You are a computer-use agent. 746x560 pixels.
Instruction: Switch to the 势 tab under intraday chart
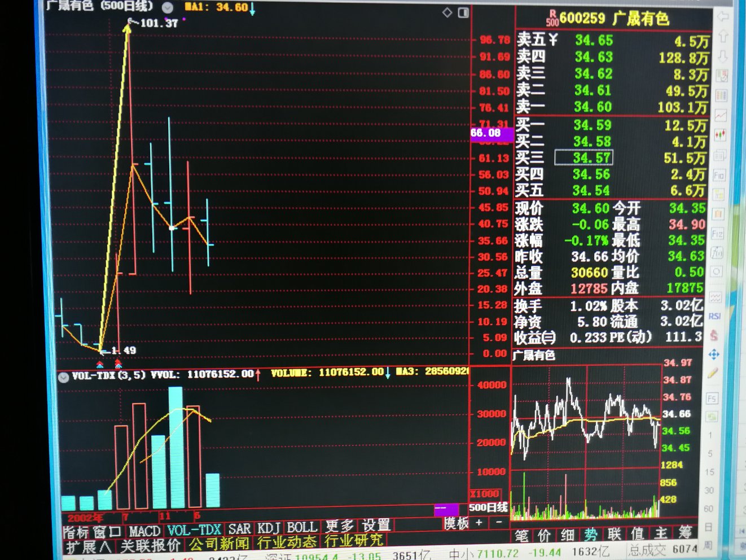(x=591, y=535)
